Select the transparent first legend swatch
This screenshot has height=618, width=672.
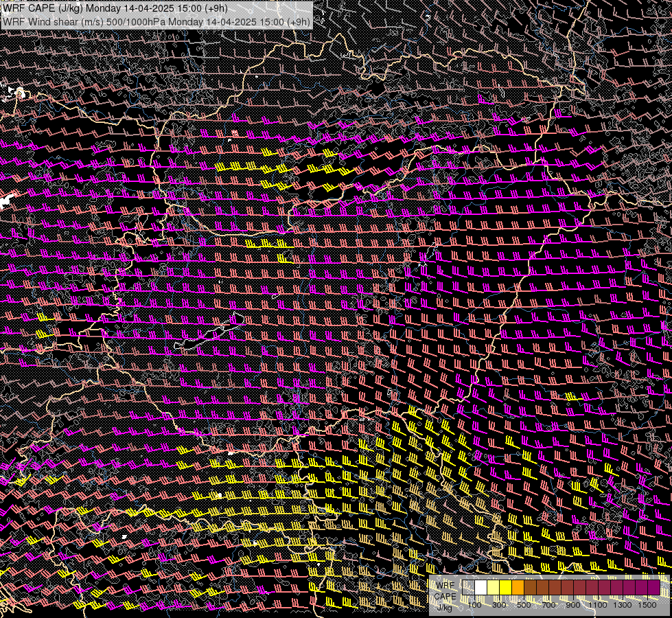(x=468, y=587)
